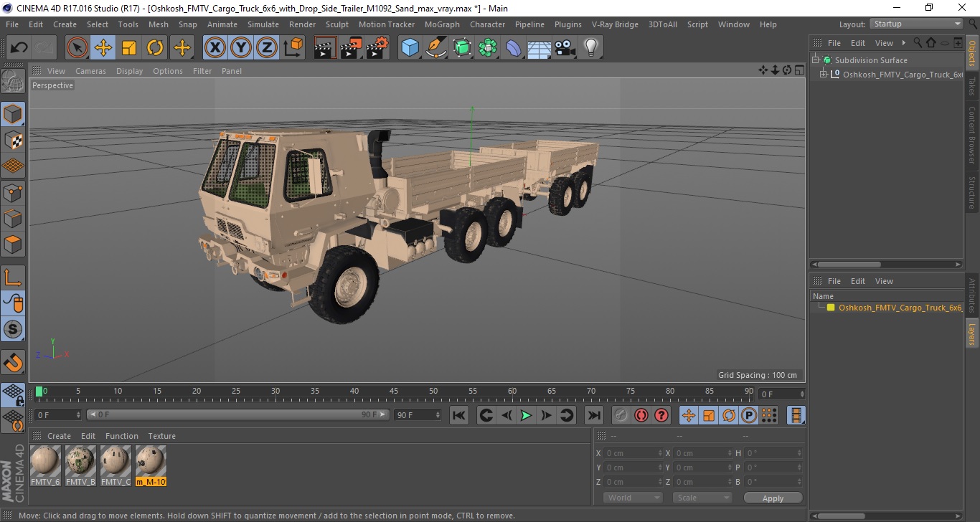
Task: Click the Apply button
Action: click(x=773, y=498)
